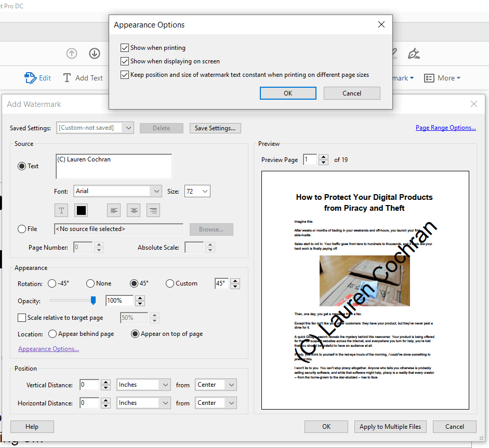Screen dimensions: 489x448
Task: Choose Appear behind page location
Action: pos(52,334)
